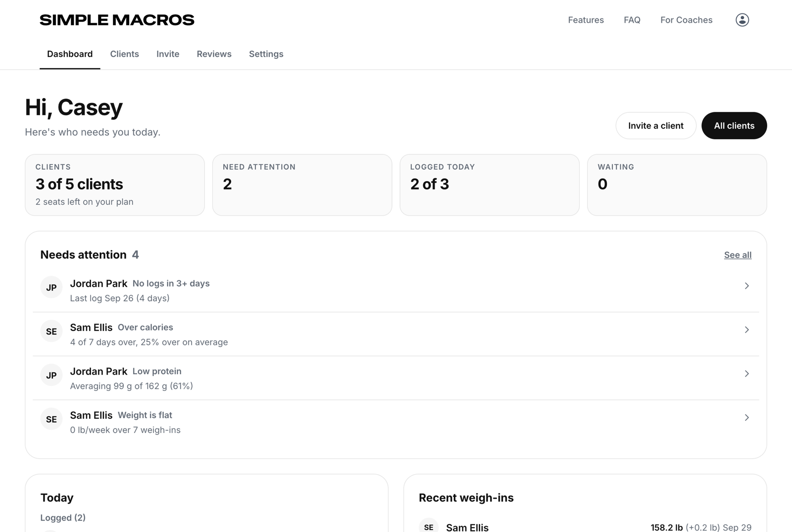Image resolution: width=792 pixels, height=532 pixels.
Task: Open the For Coaches link
Action: [686, 20]
